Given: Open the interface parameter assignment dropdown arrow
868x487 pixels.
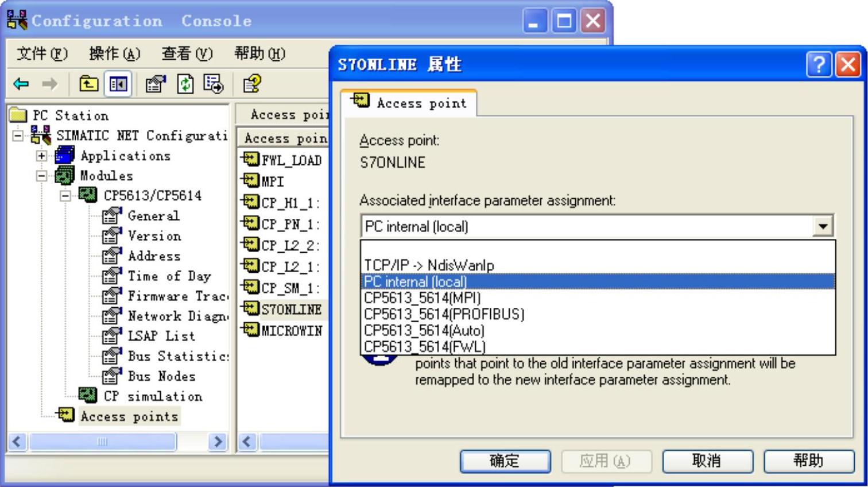Looking at the screenshot, I should [823, 226].
